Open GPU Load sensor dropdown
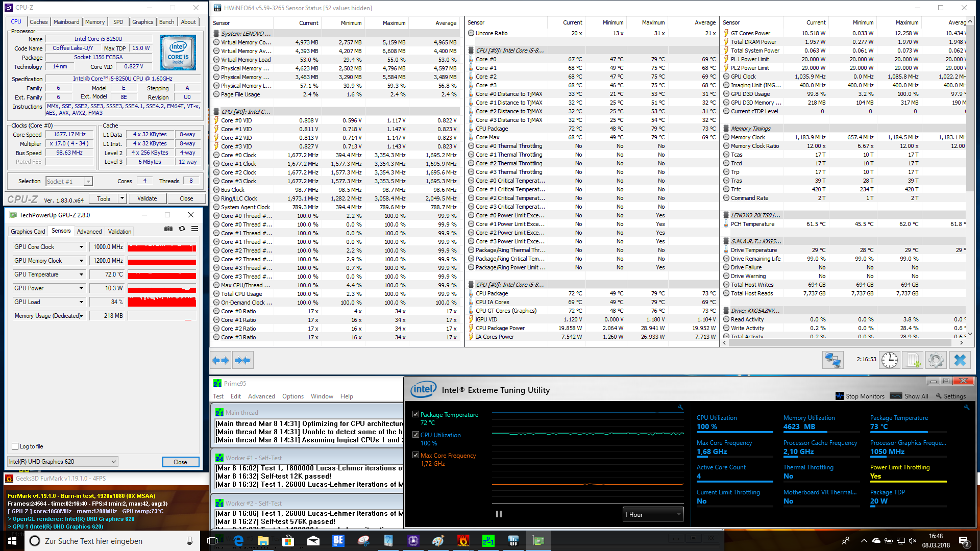This screenshot has height=551, width=980. (x=81, y=302)
